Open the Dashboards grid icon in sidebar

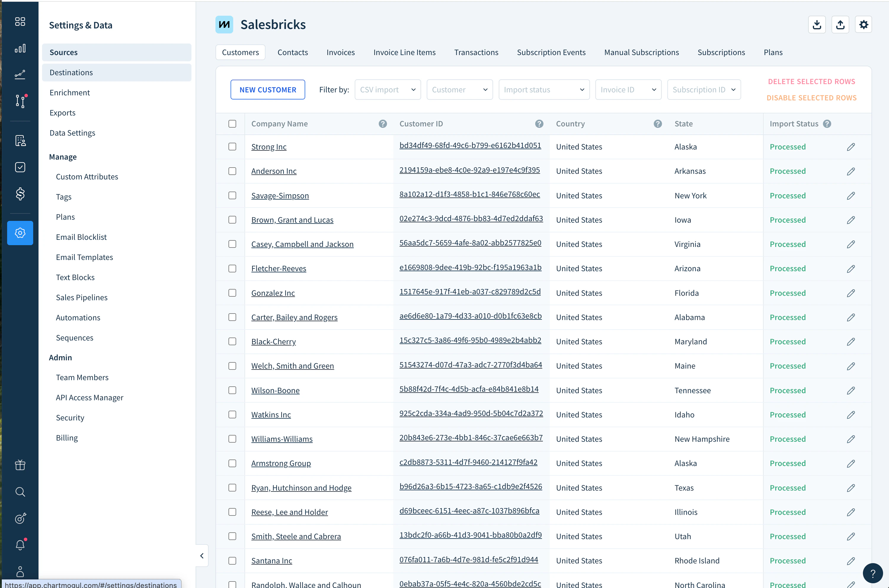pos(20,21)
